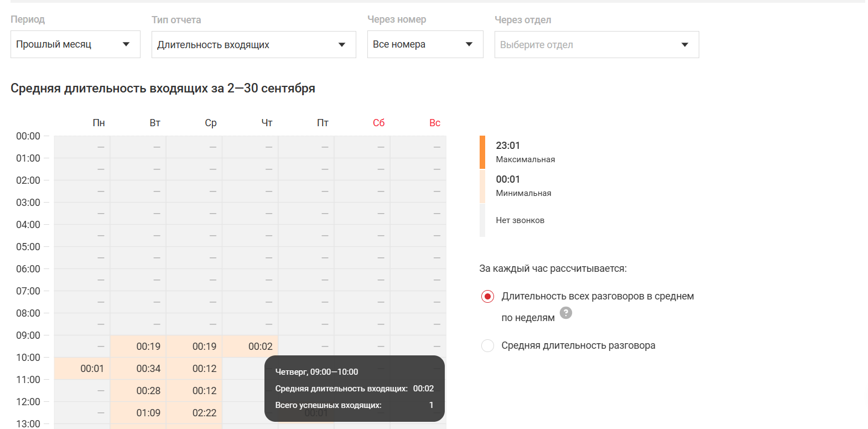The width and height of the screenshot is (868, 429).
Task: Click the question mark help icon
Action: 565,313
